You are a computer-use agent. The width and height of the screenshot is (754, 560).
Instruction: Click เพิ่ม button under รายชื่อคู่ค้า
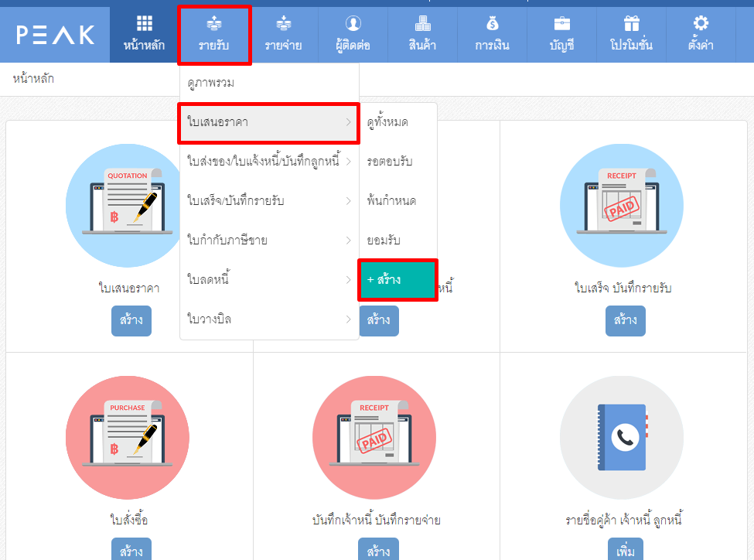pos(625,551)
